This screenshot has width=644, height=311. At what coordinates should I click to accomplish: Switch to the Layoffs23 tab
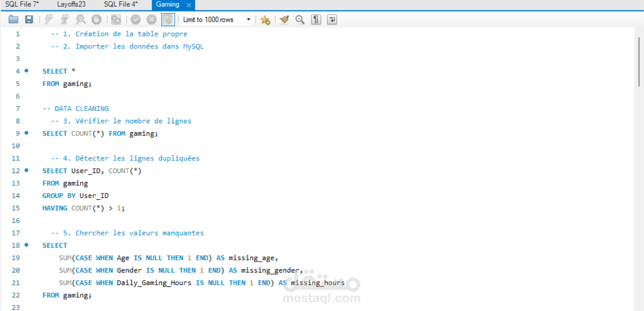71,4
